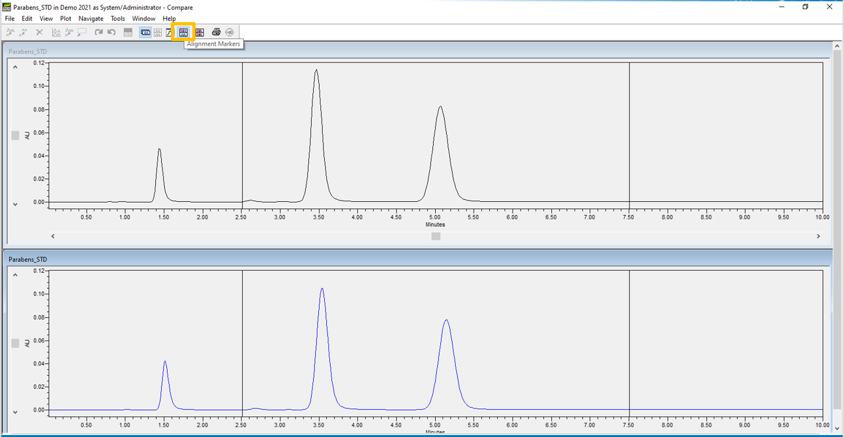Image resolution: width=844 pixels, height=437 pixels.
Task: Click the gray vertical slider box on top plot
Action: point(15,136)
